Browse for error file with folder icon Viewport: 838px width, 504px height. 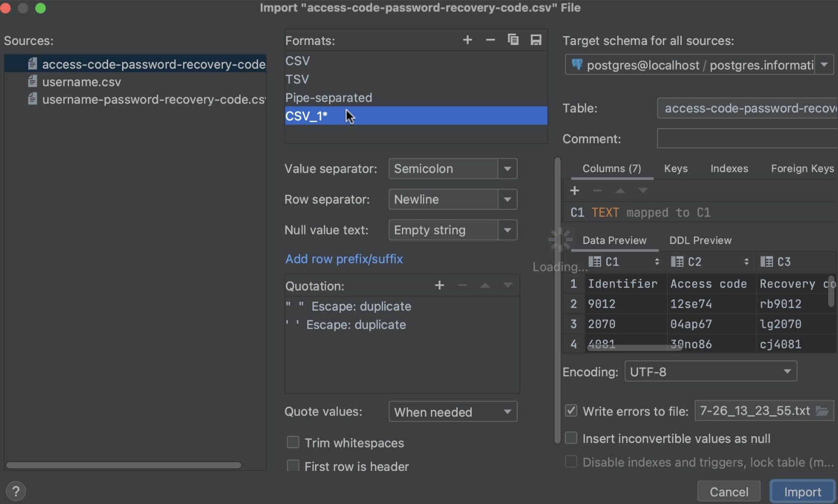[823, 411]
